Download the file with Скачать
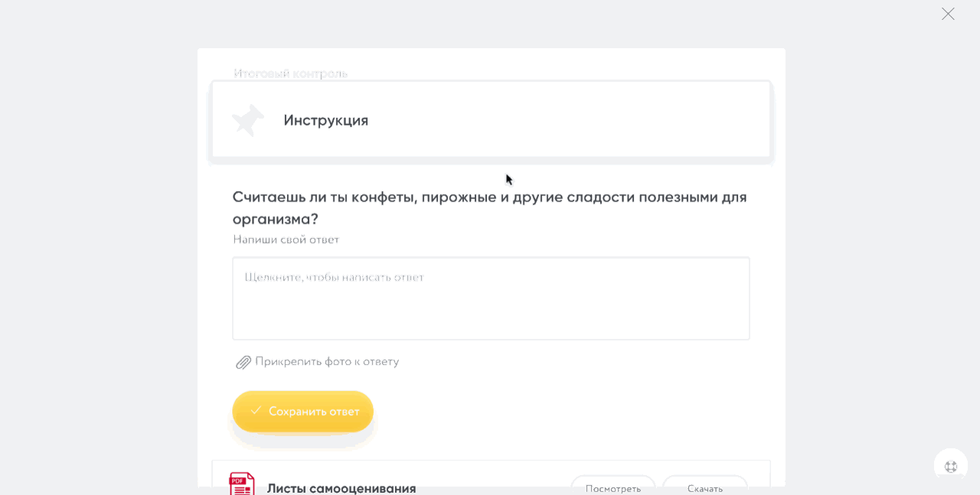980x495 pixels. point(705,487)
